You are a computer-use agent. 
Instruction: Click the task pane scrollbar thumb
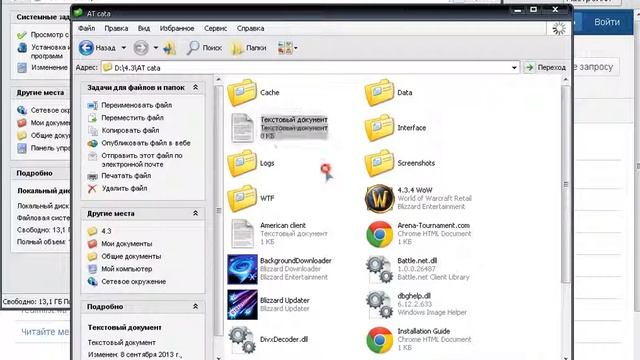pos(218,210)
